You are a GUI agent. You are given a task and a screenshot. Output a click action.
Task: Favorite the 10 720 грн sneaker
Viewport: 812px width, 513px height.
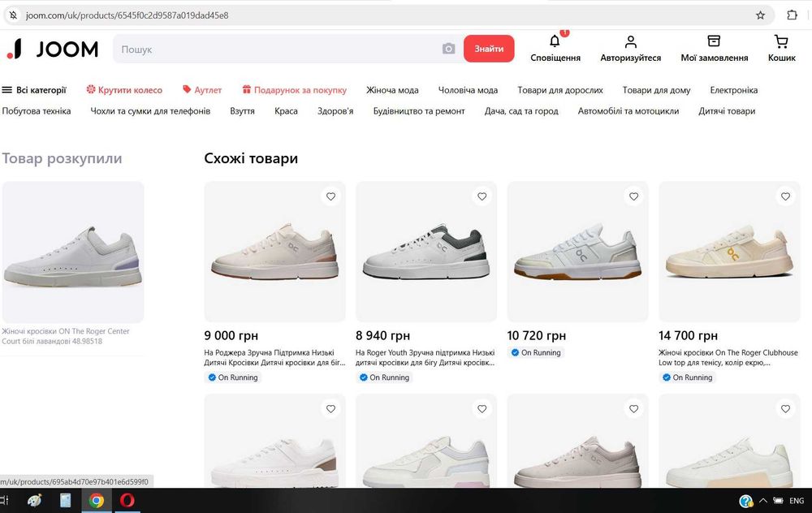click(x=634, y=196)
